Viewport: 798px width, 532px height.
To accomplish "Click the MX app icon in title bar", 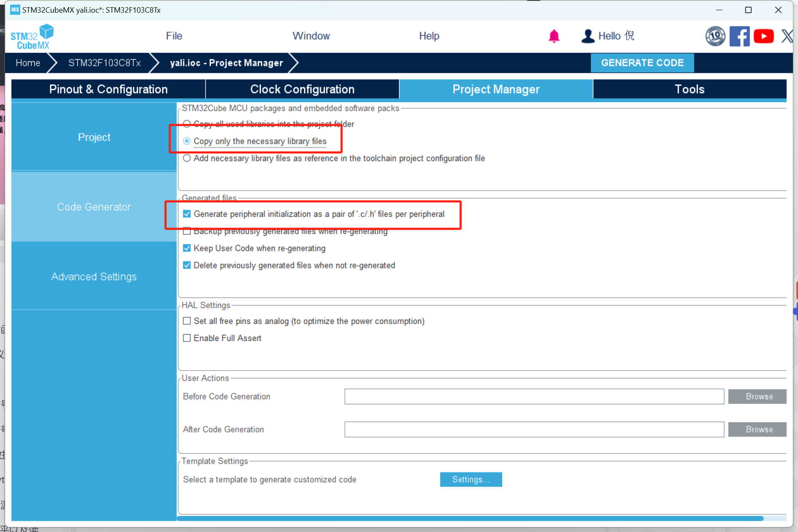I will [x=15, y=10].
